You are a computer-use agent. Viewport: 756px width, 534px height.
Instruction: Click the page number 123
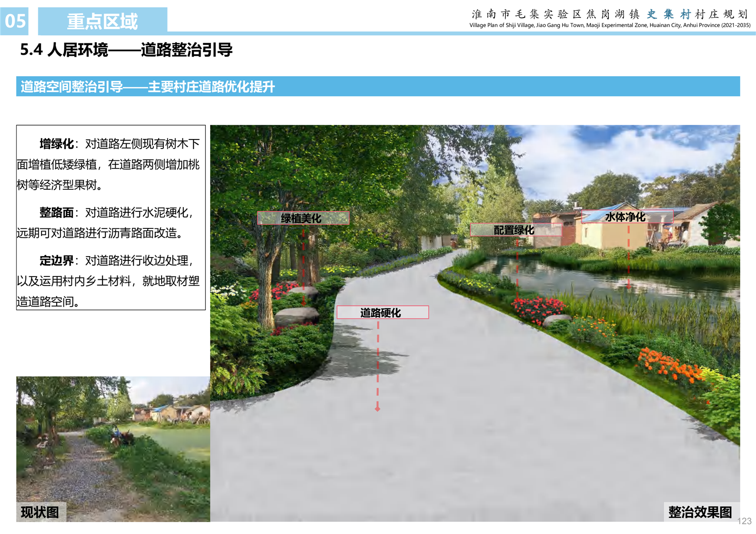(x=744, y=521)
